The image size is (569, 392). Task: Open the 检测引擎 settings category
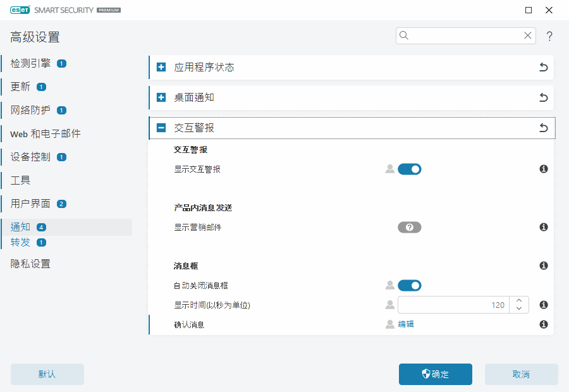pos(30,63)
